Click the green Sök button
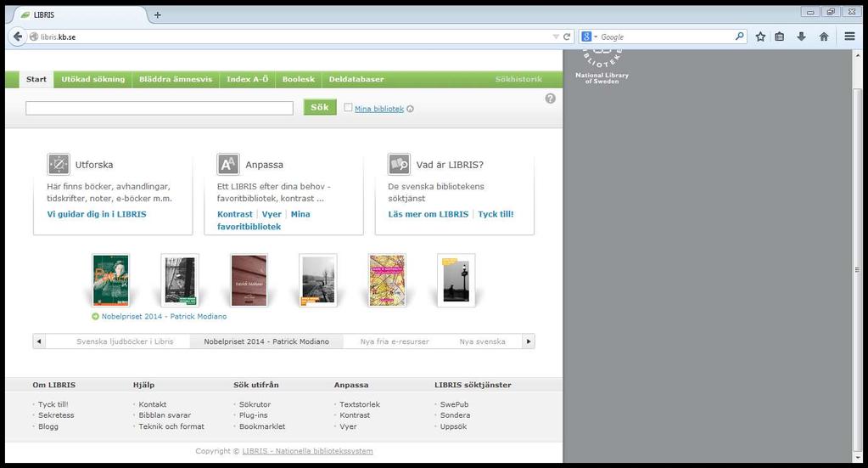This screenshot has width=868, height=468. (320, 108)
